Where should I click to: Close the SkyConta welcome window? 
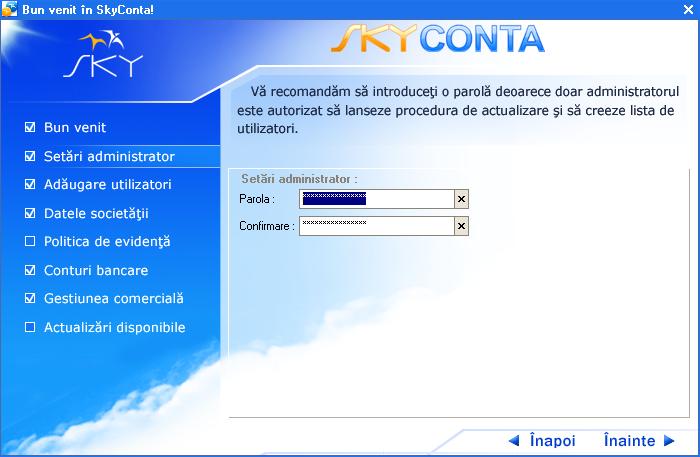(688, 9)
